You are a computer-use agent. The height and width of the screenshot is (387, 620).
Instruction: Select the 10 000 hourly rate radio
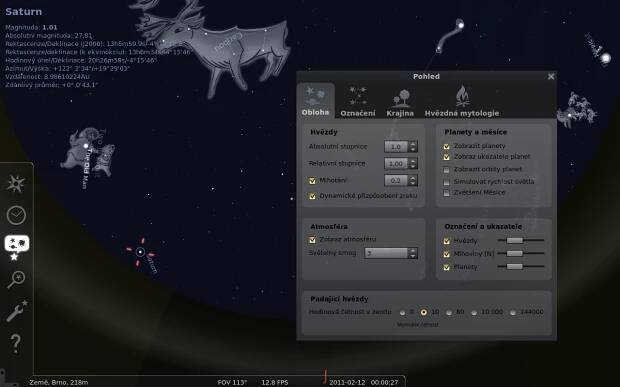click(474, 312)
